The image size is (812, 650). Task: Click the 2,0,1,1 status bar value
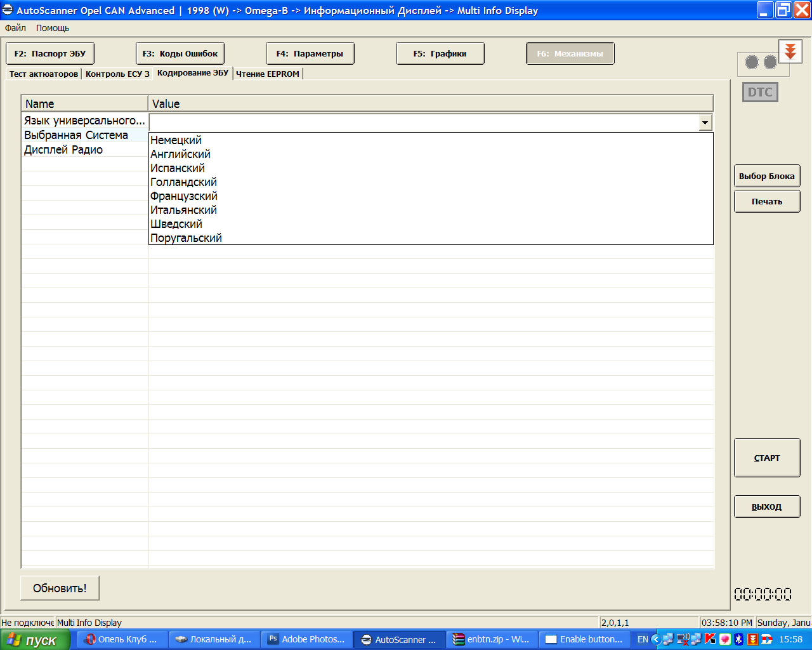tap(615, 623)
